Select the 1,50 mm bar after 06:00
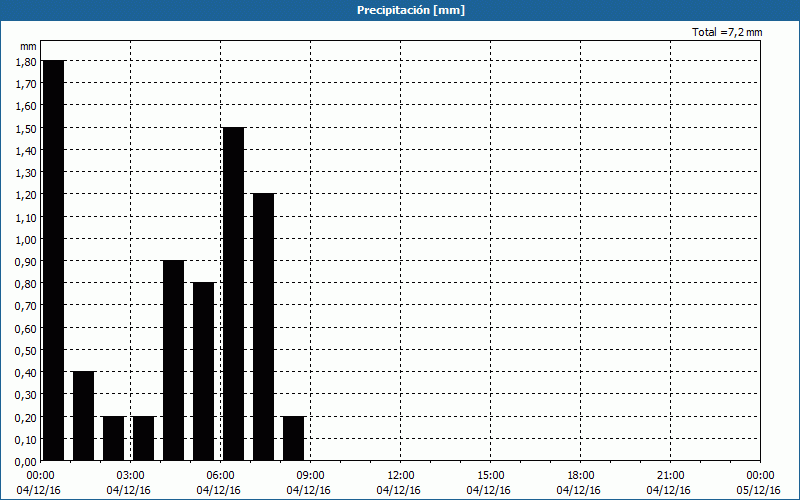The width and height of the screenshot is (800, 500). [234, 294]
